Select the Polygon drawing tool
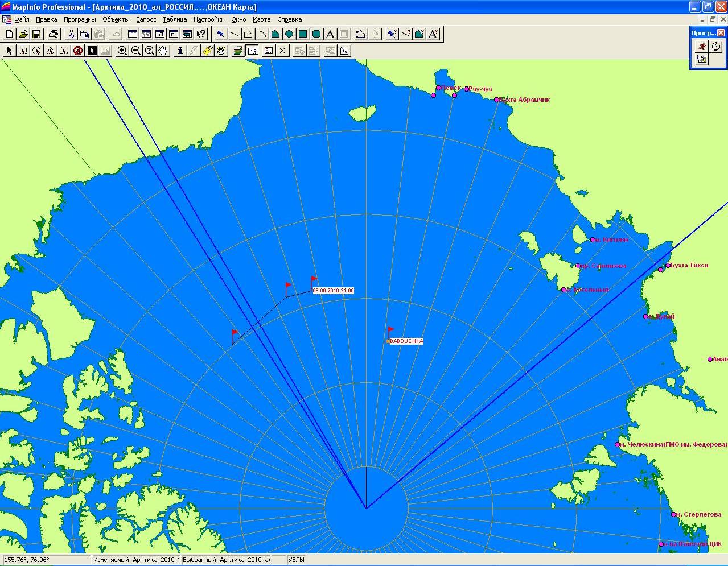The width and height of the screenshot is (728, 566). [x=275, y=34]
